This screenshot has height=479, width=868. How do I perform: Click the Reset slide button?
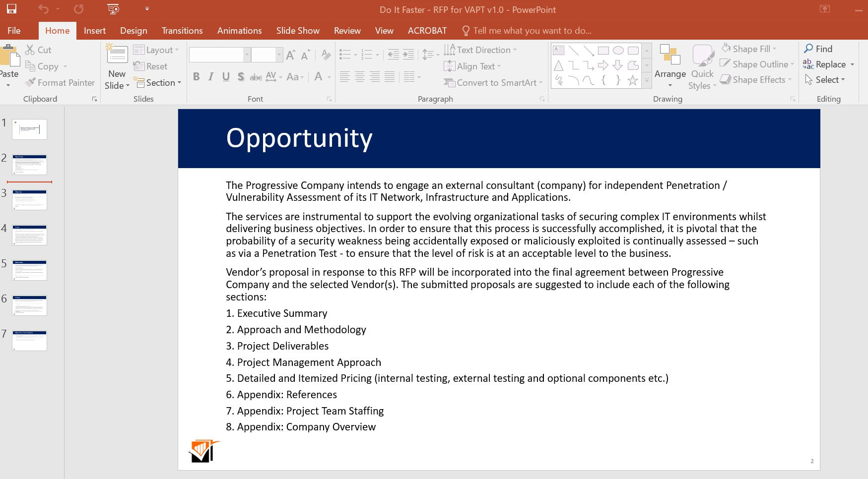click(150, 66)
